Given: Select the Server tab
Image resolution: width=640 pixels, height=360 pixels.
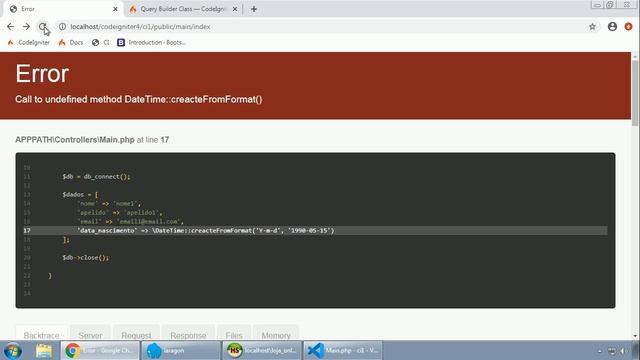Looking at the screenshot, I should [x=90, y=333].
